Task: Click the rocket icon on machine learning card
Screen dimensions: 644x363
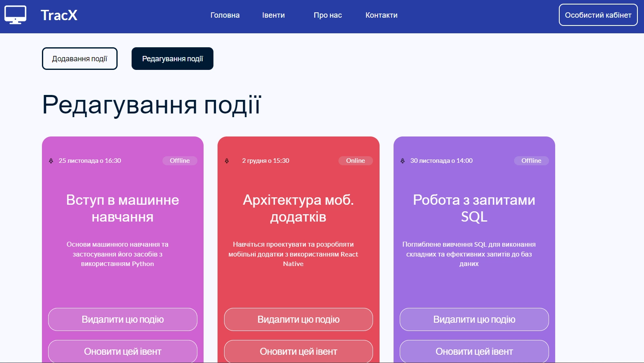Action: point(51,161)
